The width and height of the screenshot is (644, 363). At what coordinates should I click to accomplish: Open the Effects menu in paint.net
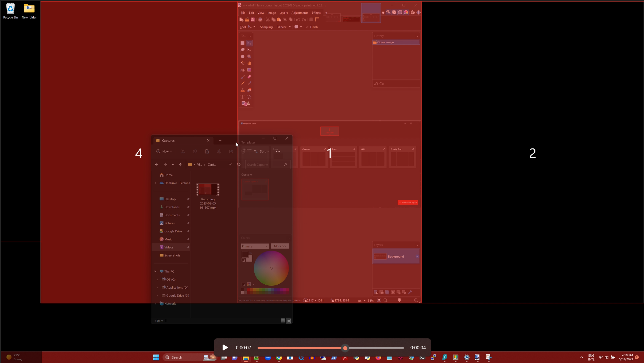pyautogui.click(x=316, y=13)
